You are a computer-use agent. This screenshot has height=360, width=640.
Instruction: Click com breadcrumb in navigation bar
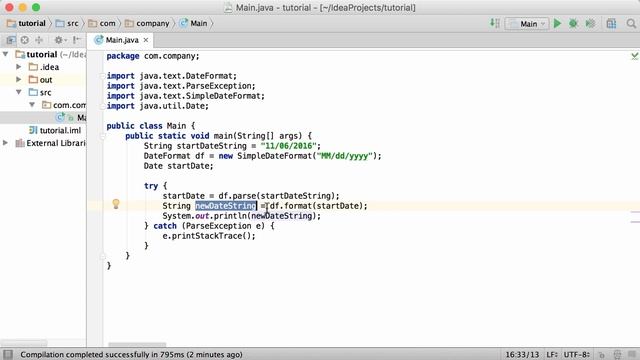102,23
